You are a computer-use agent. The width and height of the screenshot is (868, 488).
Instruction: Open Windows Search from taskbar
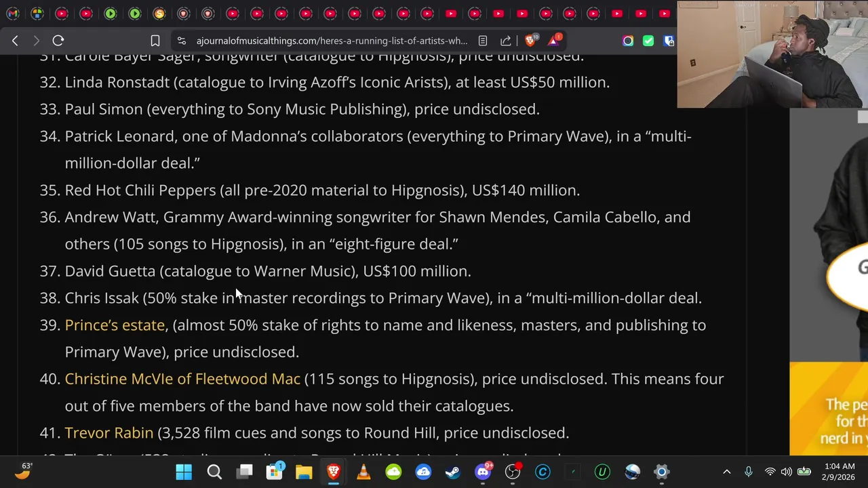pos(214,472)
